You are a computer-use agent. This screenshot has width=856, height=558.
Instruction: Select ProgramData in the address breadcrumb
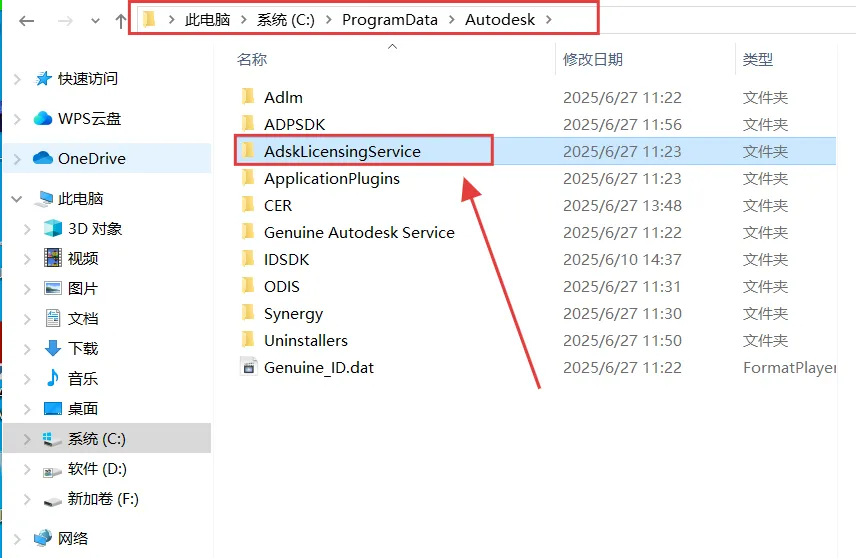(x=390, y=20)
